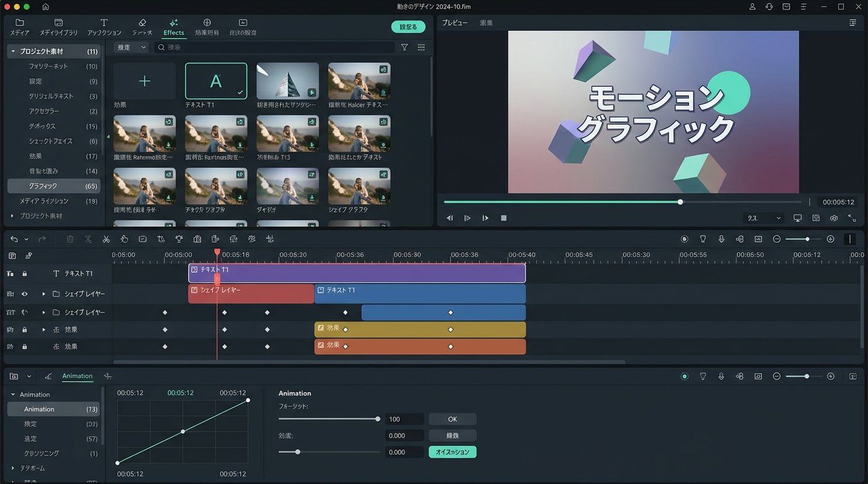Image resolution: width=868 pixels, height=484 pixels.
Task: Expand the second シェイプ レイヤー track group
Action: click(x=44, y=312)
